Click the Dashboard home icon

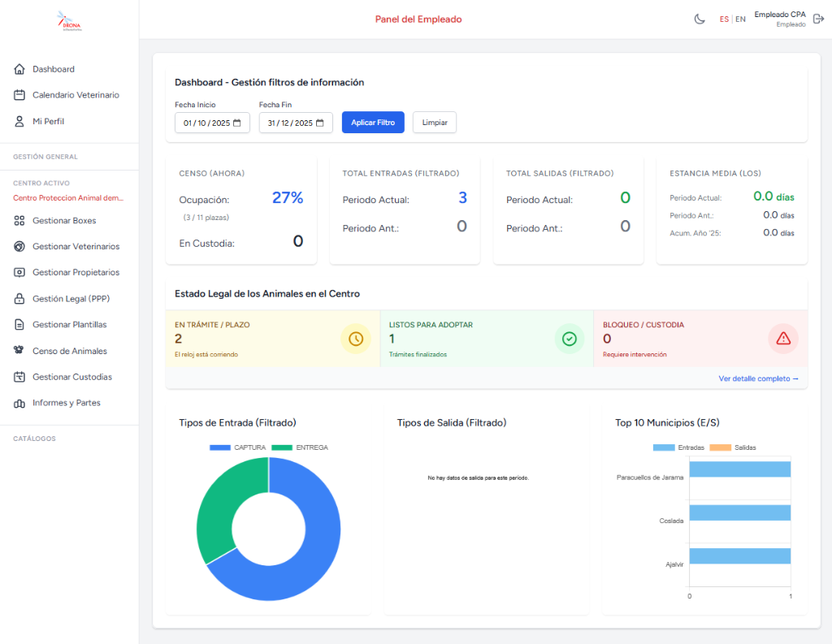pos(19,69)
